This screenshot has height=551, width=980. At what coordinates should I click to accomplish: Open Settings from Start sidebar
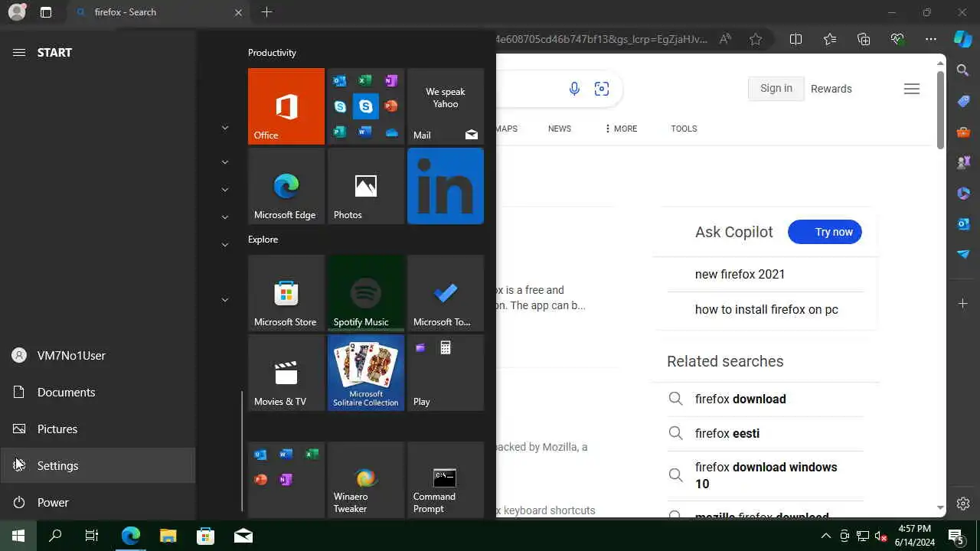[98, 465]
